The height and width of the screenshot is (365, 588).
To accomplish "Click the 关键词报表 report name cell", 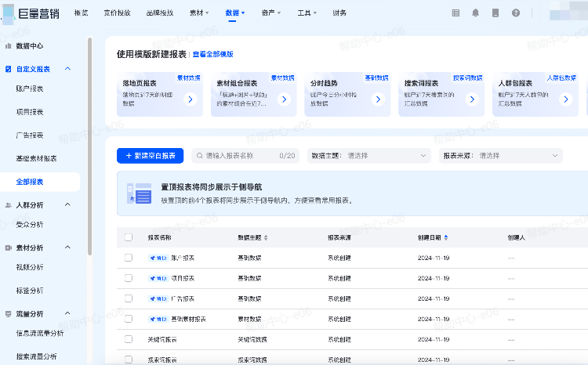I will pyautogui.click(x=162, y=339).
